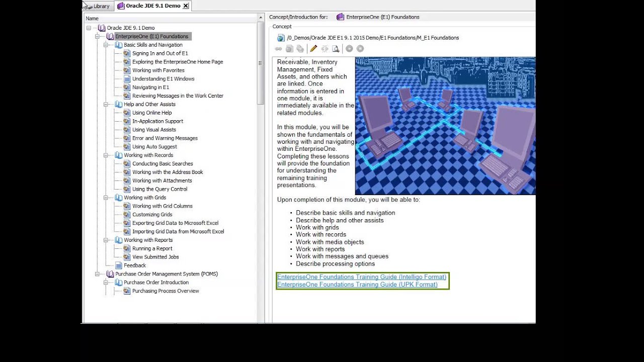The height and width of the screenshot is (362, 644).
Task: Click the networked computers illustration
Action: coord(445,126)
